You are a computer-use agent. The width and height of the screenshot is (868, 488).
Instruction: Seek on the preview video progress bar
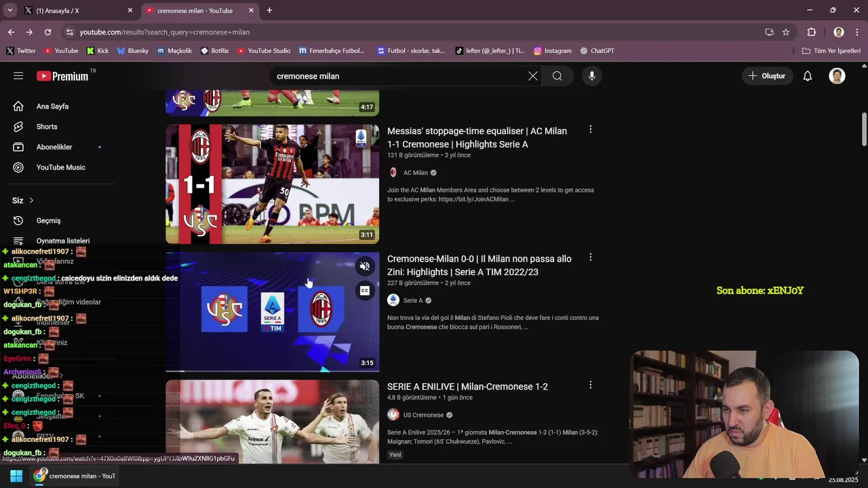pos(272,371)
